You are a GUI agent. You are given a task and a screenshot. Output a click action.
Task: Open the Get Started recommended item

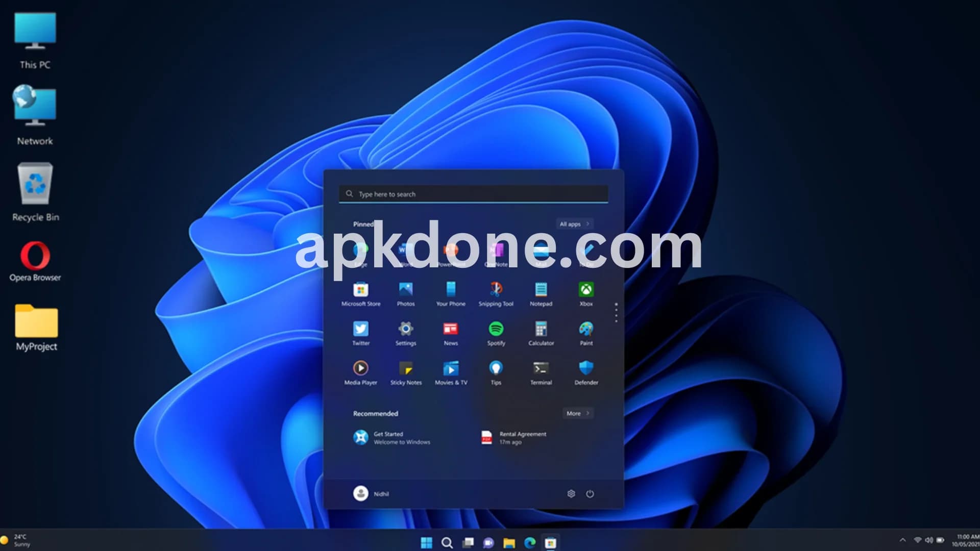392,438
